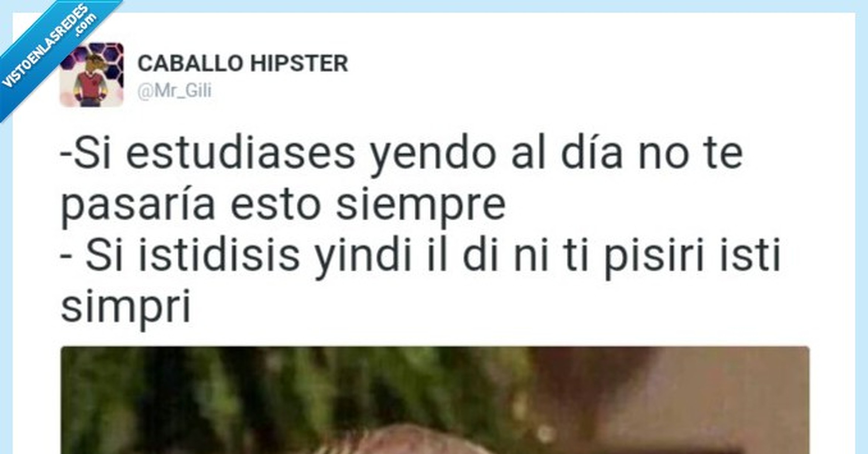
Task: Click the final word 'simpri'
Action: tap(126, 307)
